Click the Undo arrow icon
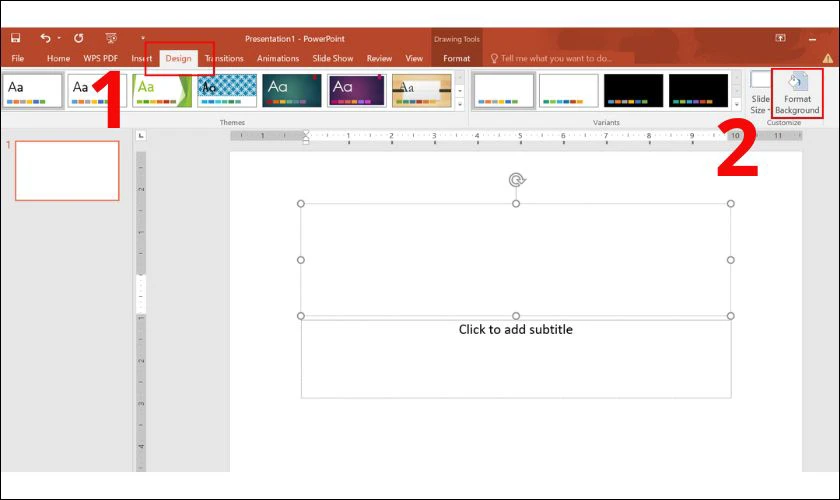The width and height of the screenshot is (840, 500). (45, 38)
